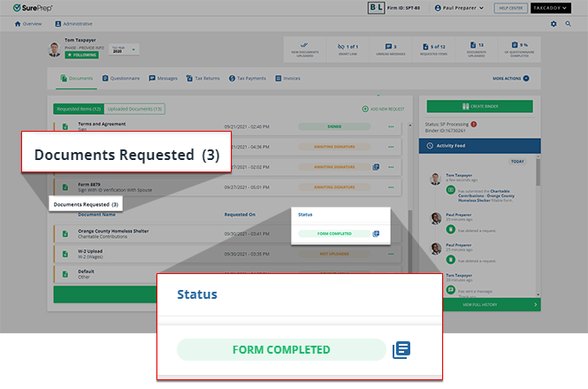Viewport: 588px width, 389px height.
Task: Click the Documents Requested (3) section heading
Action: 86,204
